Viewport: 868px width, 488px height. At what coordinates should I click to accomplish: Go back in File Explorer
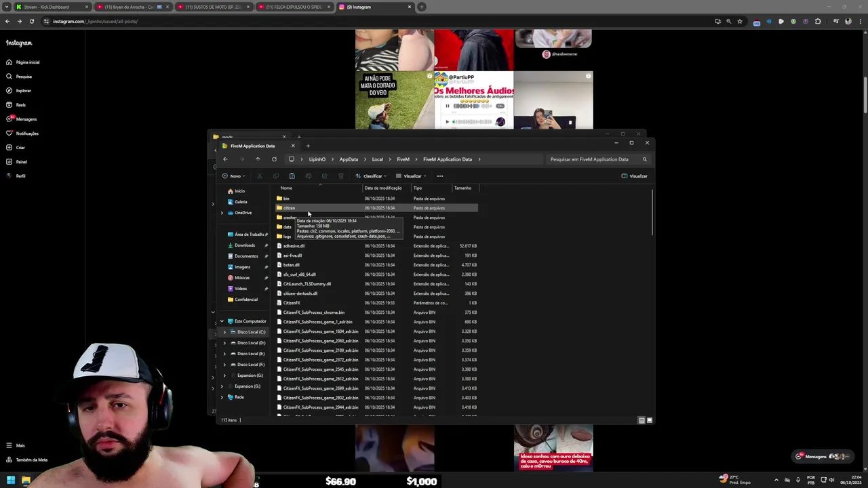[225, 159]
